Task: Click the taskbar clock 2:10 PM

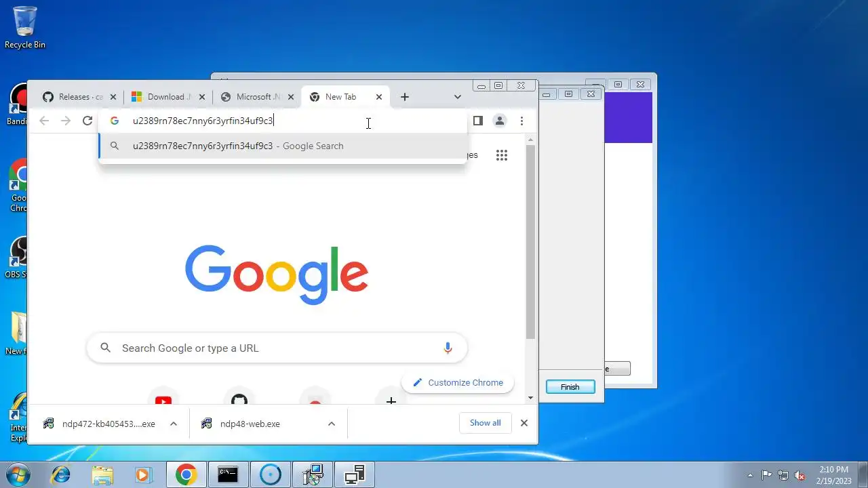Action: (x=833, y=469)
